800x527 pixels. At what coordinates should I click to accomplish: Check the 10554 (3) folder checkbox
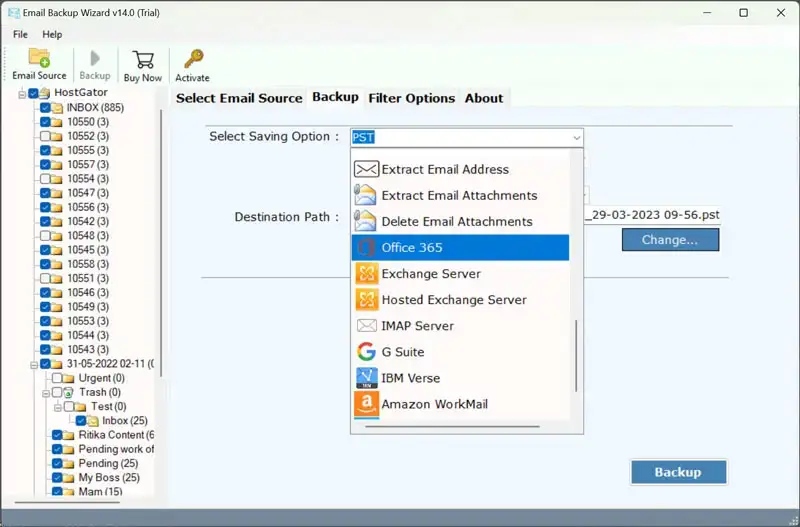(45, 179)
